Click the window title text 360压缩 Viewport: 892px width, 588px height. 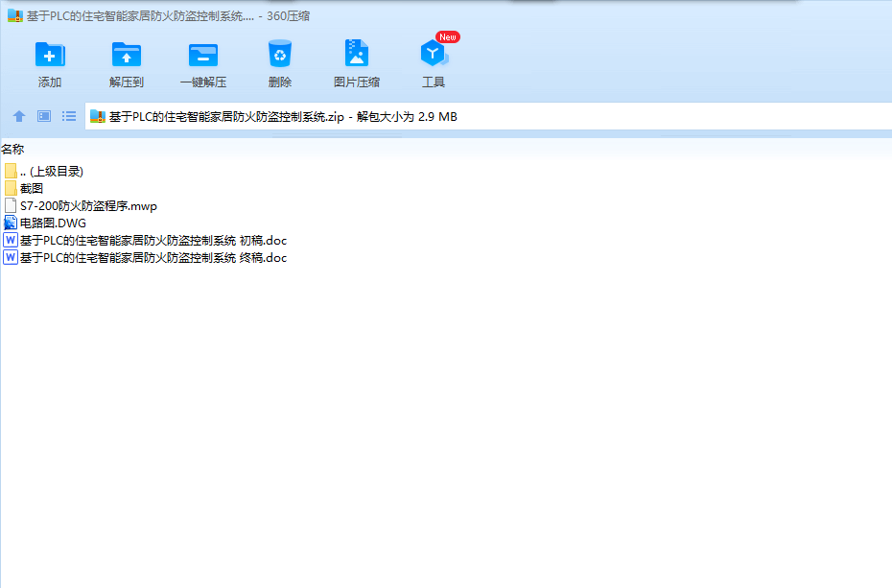289,16
